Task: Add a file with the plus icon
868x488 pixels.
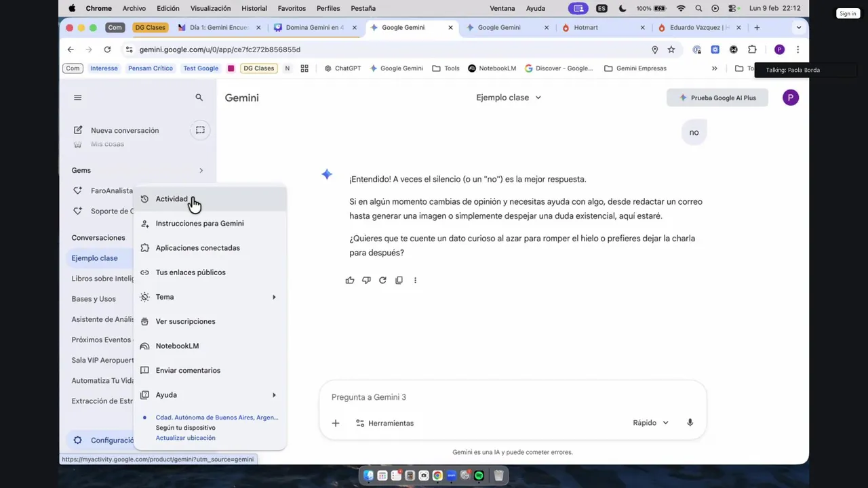Action: pos(335,423)
